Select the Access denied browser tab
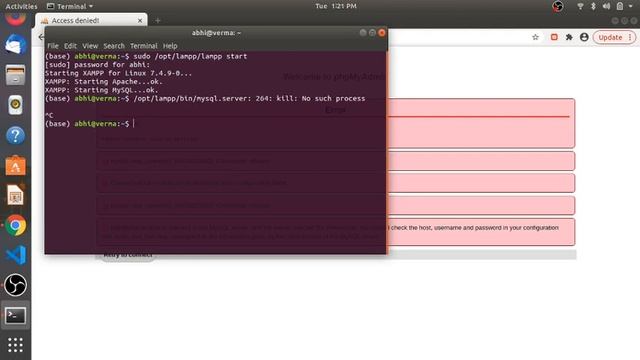Screen dimensions: 640x360 coord(91,20)
